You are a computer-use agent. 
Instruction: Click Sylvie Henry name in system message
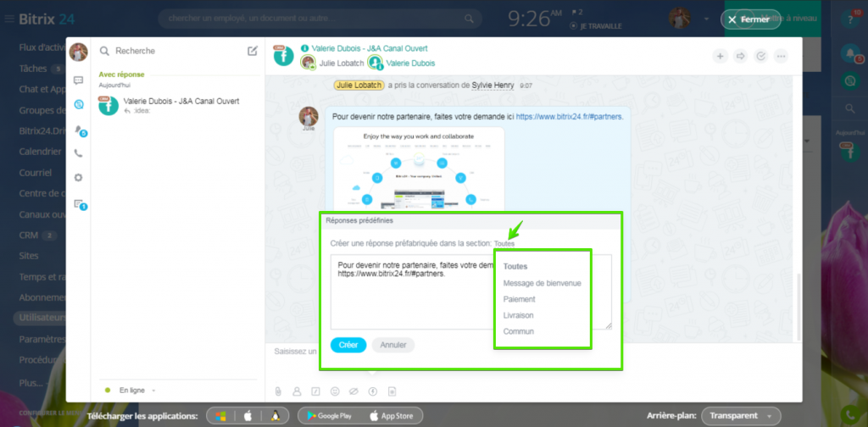tap(492, 86)
